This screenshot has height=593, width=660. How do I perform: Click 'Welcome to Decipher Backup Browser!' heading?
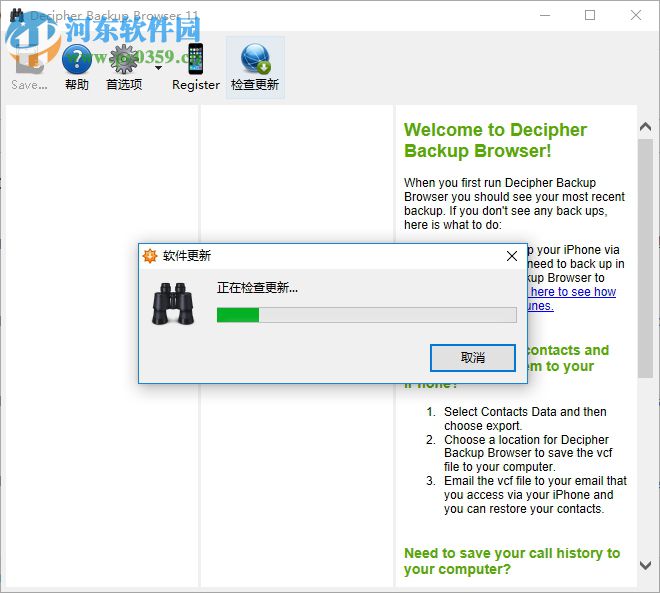tap(495, 140)
